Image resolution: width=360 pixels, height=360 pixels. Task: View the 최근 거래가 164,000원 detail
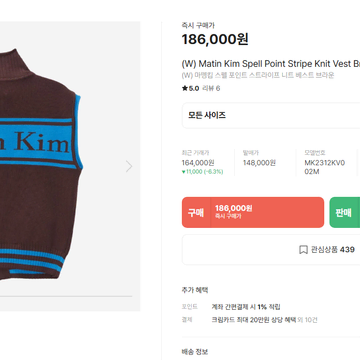coord(198,163)
